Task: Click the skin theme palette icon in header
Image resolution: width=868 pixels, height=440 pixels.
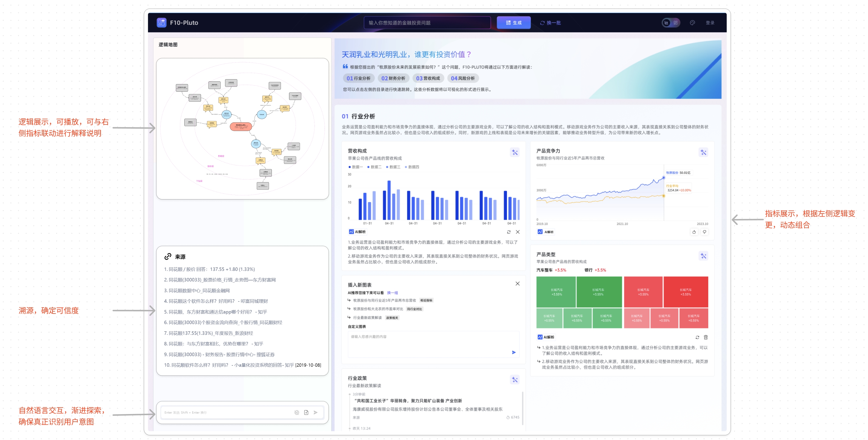Action: click(x=692, y=23)
